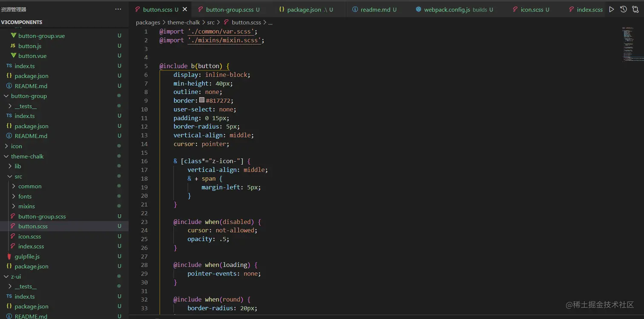Open the timeline history icon in editor toolbar
644x319 pixels.
(x=624, y=9)
